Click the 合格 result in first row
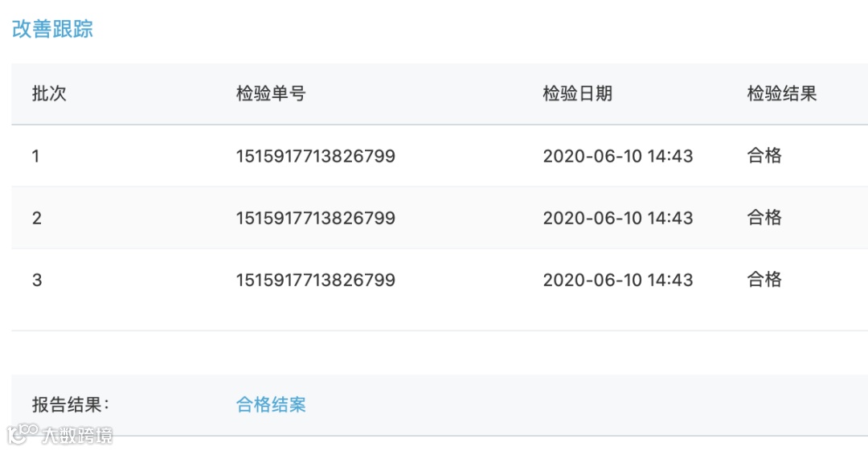The height and width of the screenshot is (451, 868). pos(764,155)
